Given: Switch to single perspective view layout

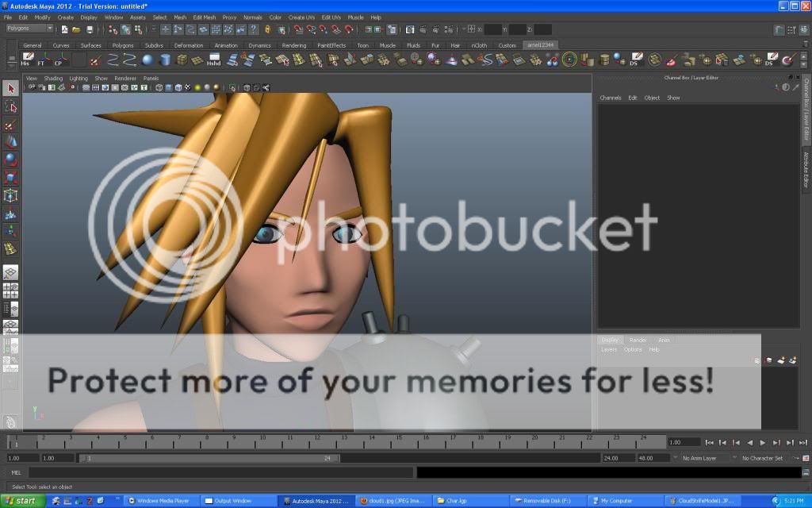Looking at the screenshot, I should coord(10,271).
